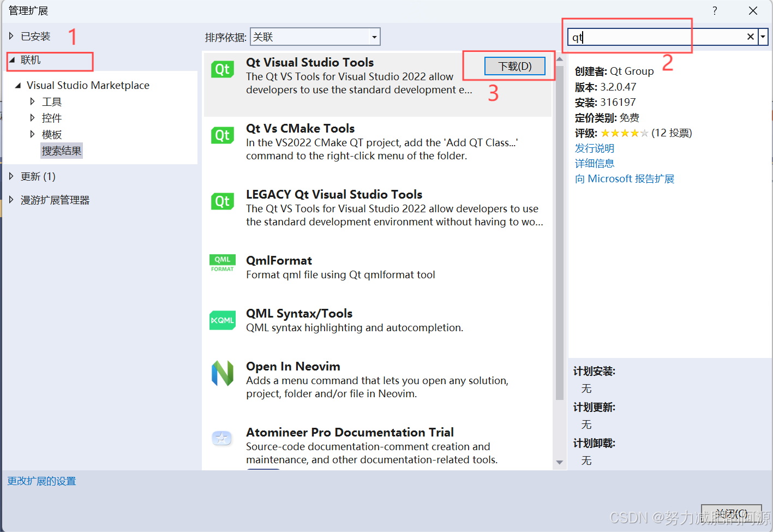This screenshot has width=773, height=532.
Task: Select Atomineer Pro Documentation Trial title
Action: tap(350, 432)
